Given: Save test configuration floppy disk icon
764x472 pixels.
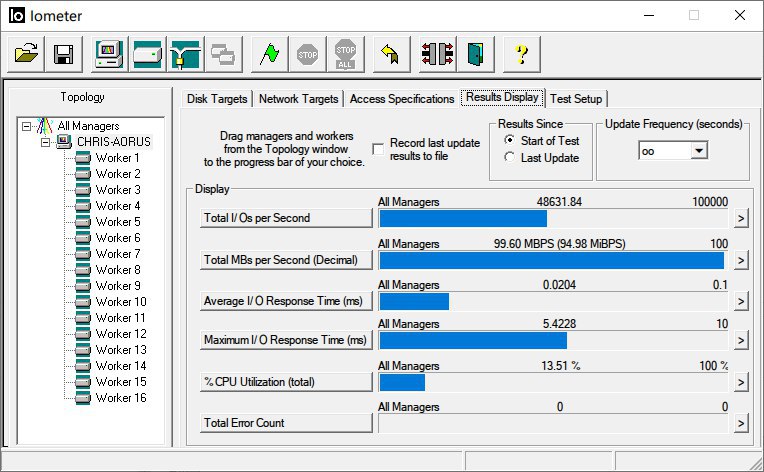Looking at the screenshot, I should 64,54.
